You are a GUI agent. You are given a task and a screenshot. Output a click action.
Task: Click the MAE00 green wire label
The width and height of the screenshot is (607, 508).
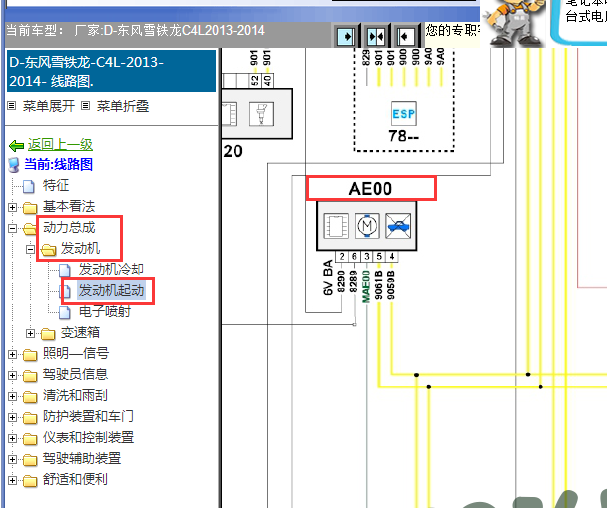tap(366, 287)
